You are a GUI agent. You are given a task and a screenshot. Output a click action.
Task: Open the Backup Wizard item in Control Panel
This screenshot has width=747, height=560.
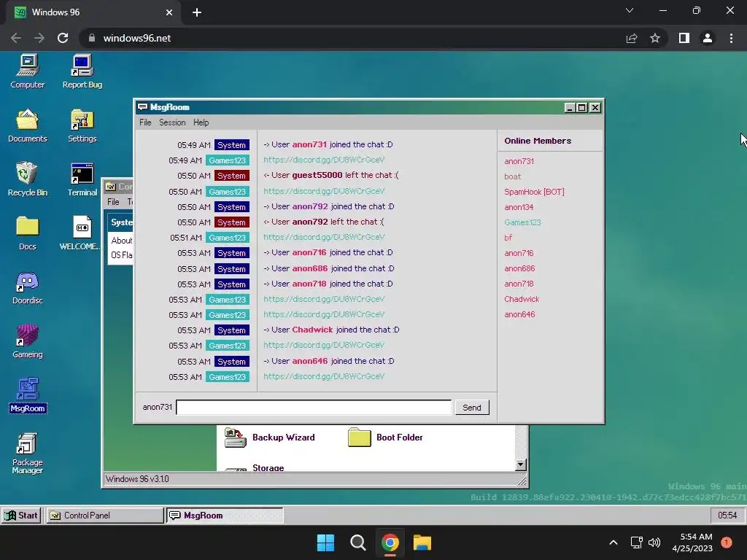[x=270, y=437]
